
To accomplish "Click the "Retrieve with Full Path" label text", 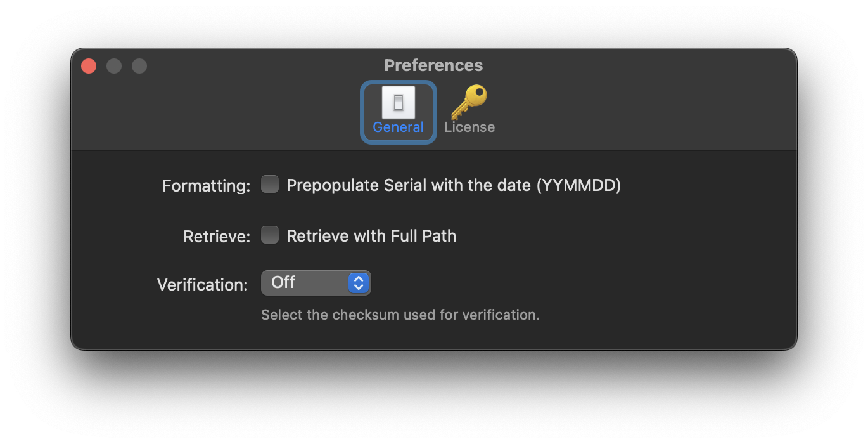I will [x=371, y=236].
